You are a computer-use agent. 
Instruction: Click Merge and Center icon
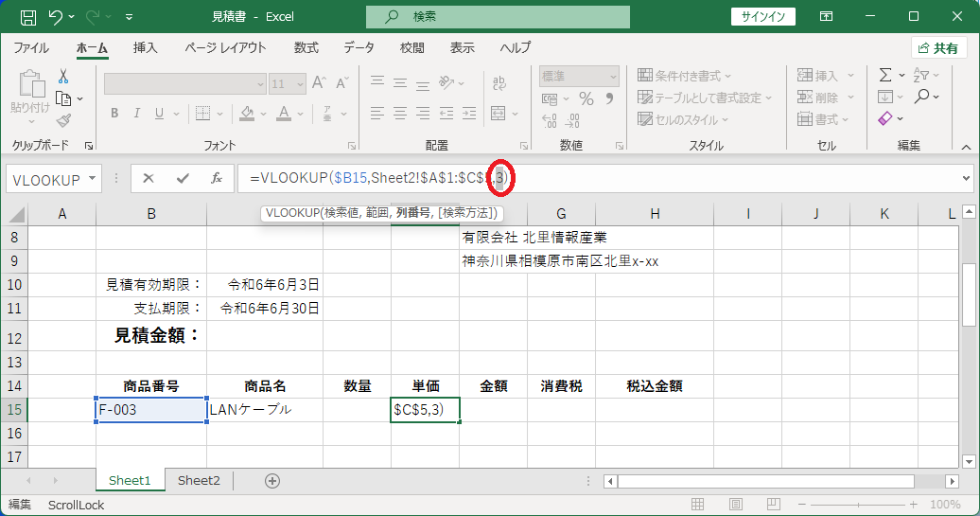click(x=499, y=114)
